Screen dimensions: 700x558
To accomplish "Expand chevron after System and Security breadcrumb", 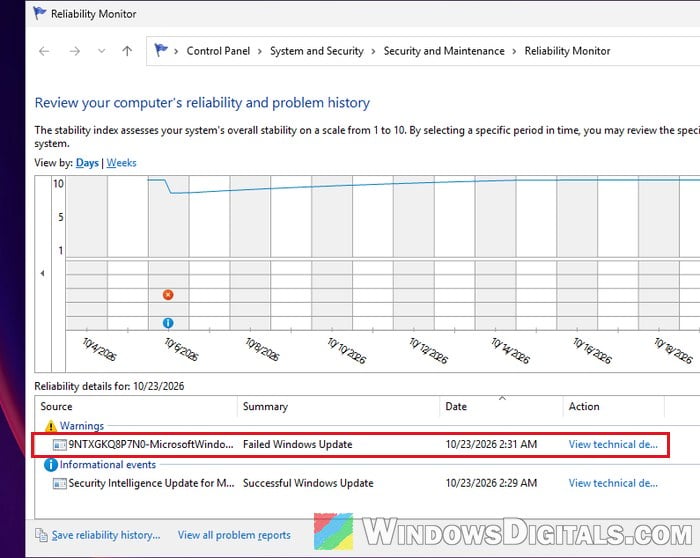I will tap(374, 52).
